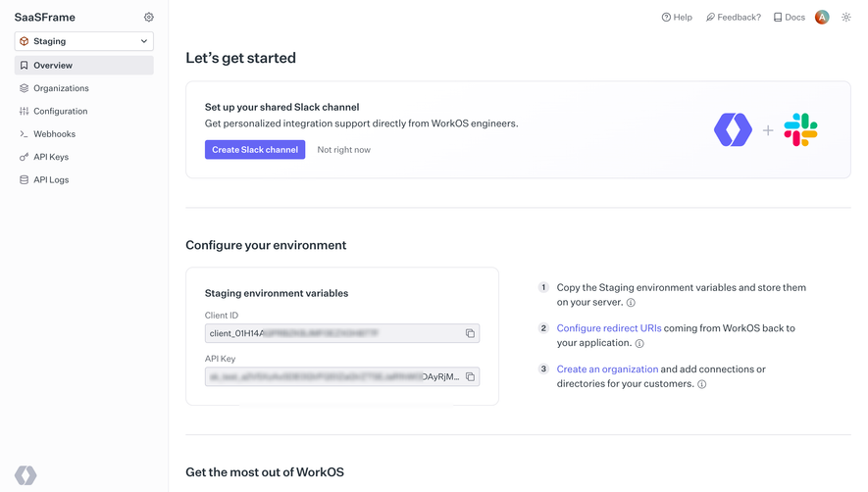Click the 'Let's get started' heading
The width and height of the screenshot is (868, 492).
coord(241,58)
